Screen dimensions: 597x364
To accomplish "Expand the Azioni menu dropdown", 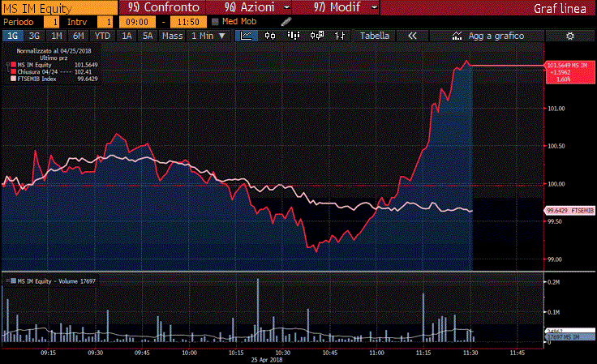I will [267, 6].
